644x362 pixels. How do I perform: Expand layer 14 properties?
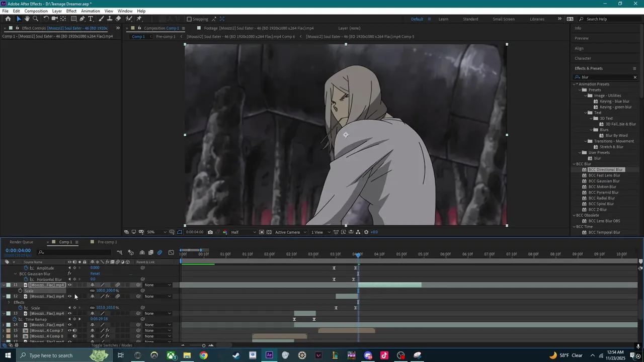pyautogui.click(x=4, y=325)
